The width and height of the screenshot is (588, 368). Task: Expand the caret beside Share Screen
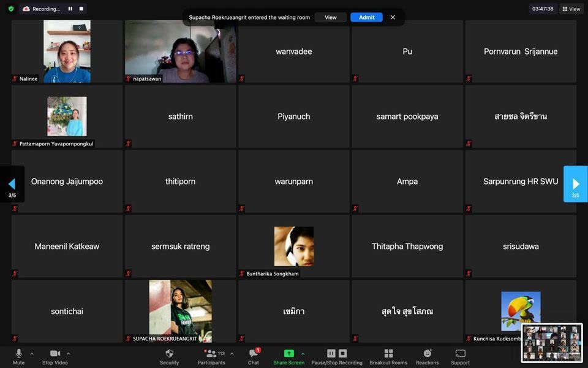point(303,353)
